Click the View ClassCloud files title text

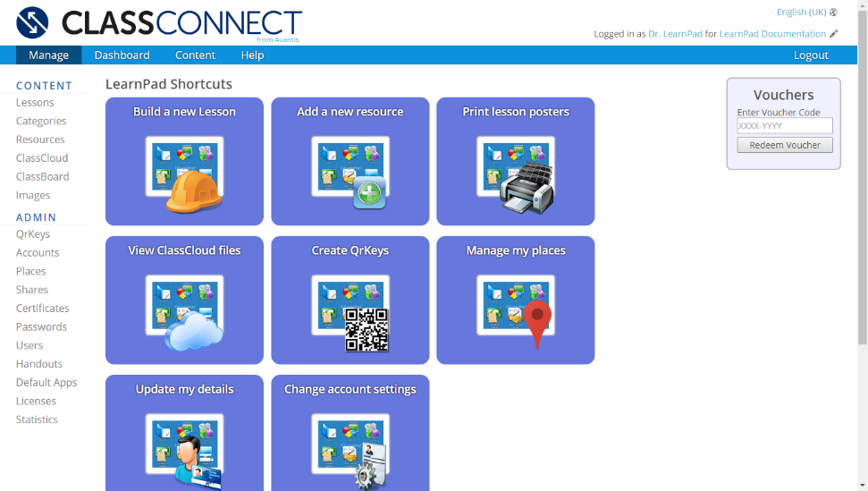coord(184,250)
